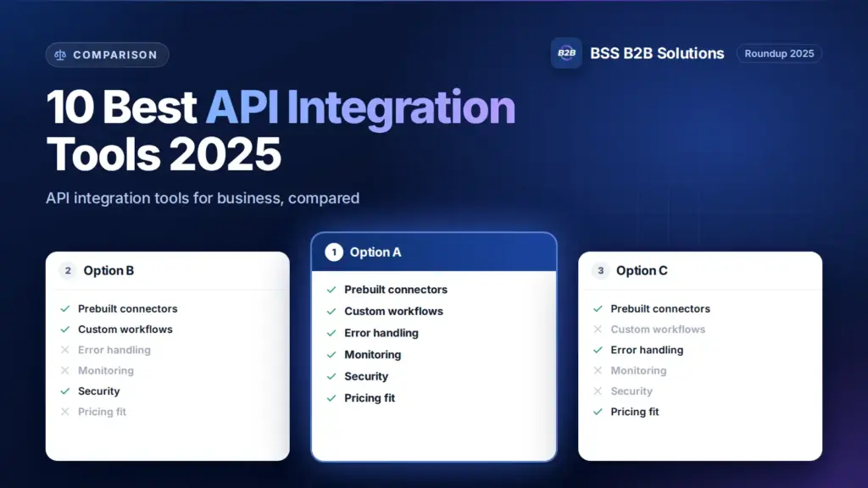
Task: Click checkmark beside Option B Security
Action: [x=65, y=391]
